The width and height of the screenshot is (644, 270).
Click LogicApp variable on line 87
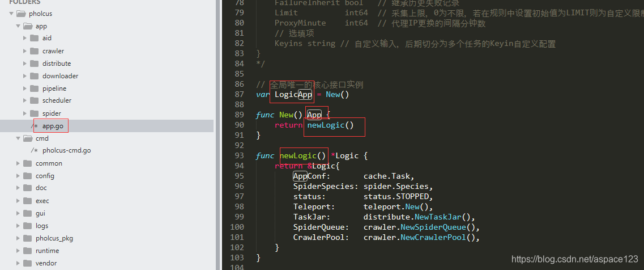pos(293,95)
